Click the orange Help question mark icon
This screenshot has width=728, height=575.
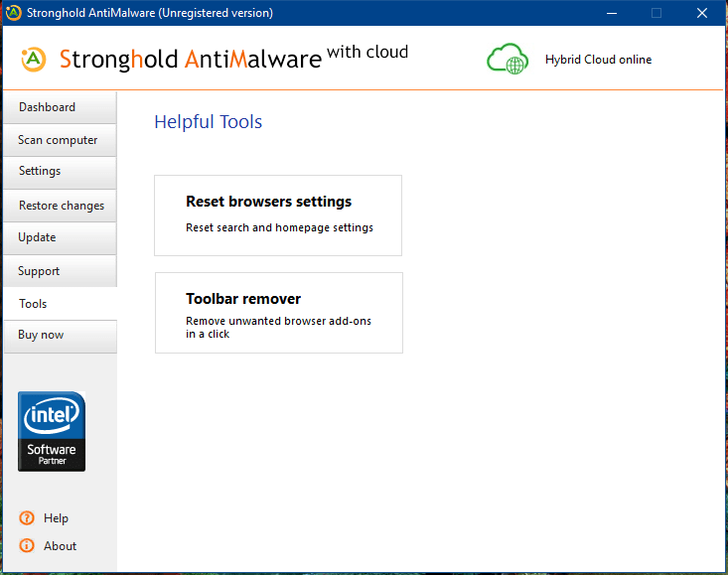27,518
